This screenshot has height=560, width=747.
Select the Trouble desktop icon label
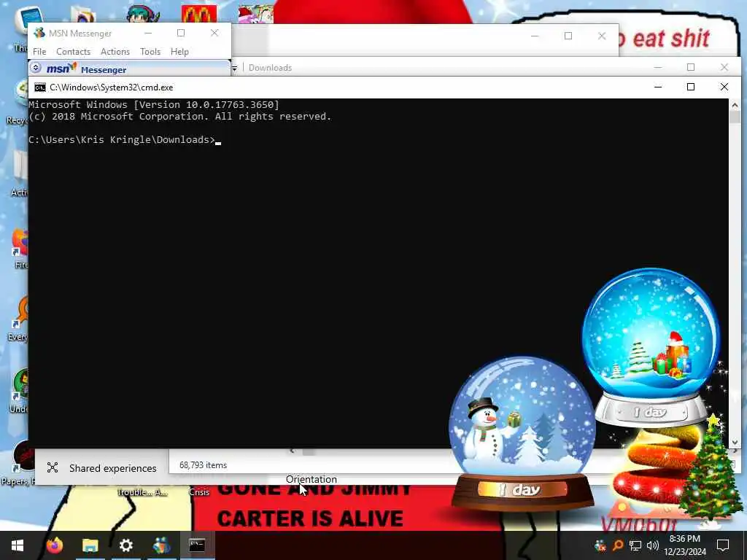pyautogui.click(x=142, y=492)
